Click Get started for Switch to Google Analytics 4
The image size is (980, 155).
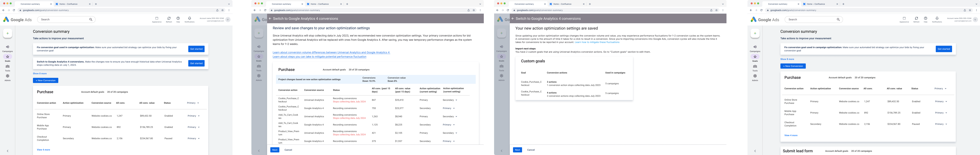point(196,63)
